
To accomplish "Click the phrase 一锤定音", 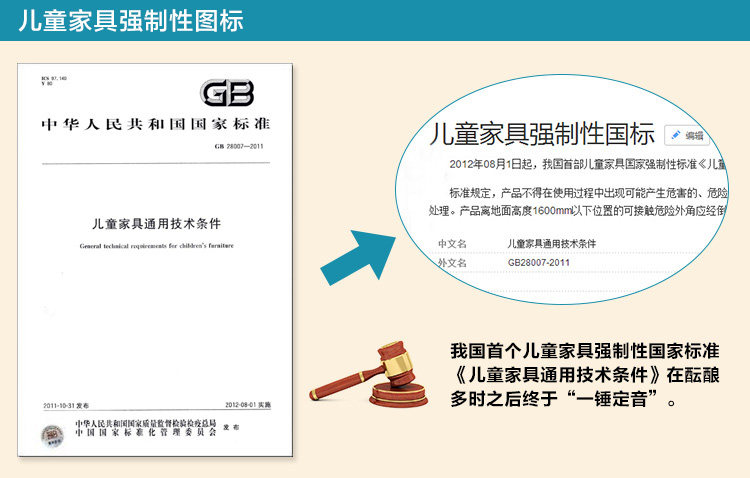I will [612, 399].
